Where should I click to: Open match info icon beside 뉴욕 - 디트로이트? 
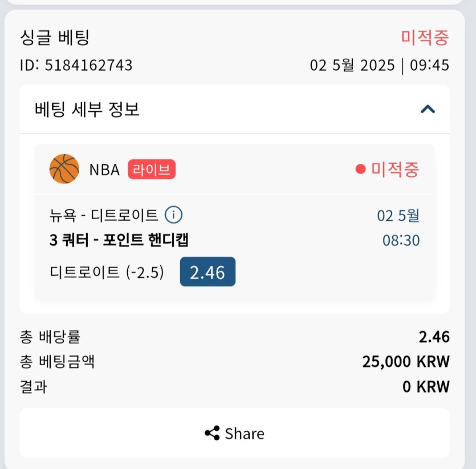(x=173, y=215)
